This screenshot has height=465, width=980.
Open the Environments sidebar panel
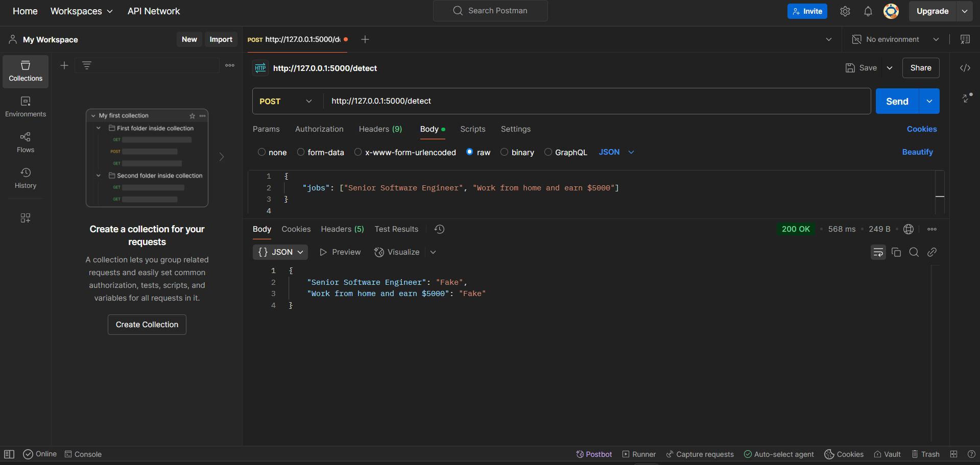(26, 107)
